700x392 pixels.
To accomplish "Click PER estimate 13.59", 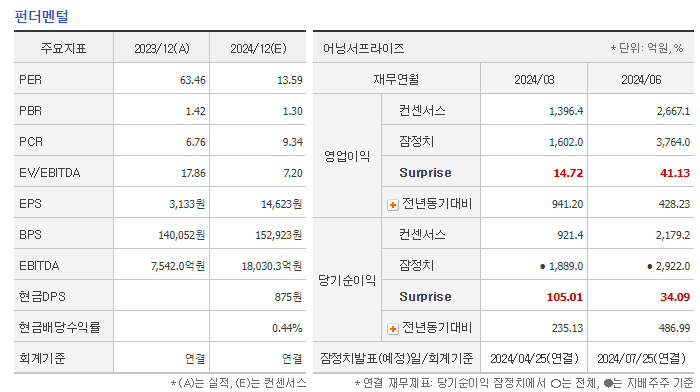I will click(290, 80).
